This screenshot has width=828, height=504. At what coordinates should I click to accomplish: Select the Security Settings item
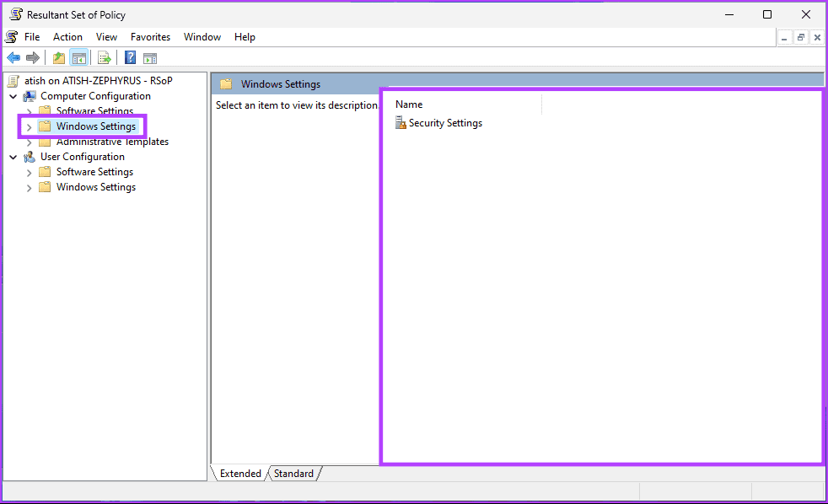(x=445, y=122)
